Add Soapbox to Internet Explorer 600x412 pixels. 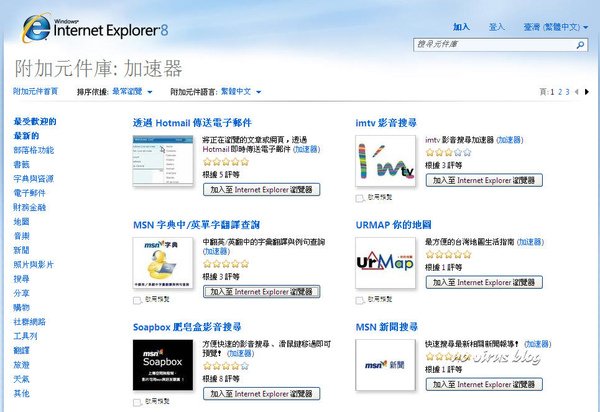(x=262, y=394)
